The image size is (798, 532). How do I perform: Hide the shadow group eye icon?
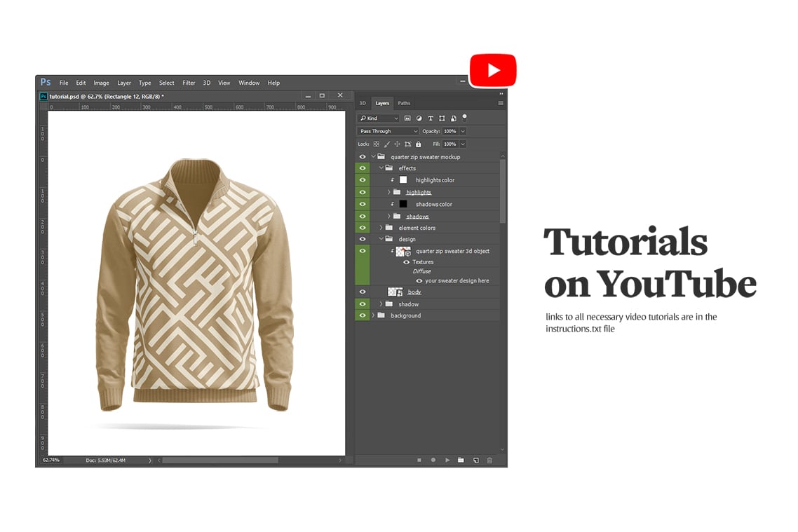point(362,303)
